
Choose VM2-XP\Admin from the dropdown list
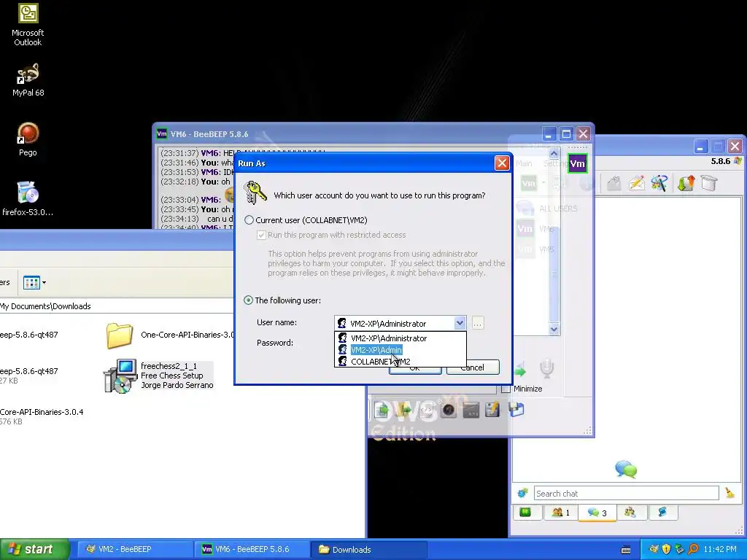tap(376, 350)
